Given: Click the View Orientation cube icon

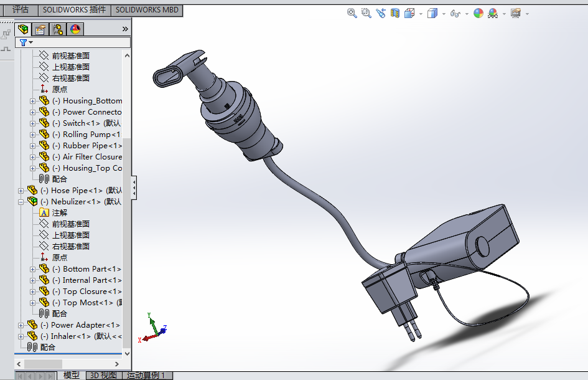Looking at the screenshot, I should coord(409,14).
